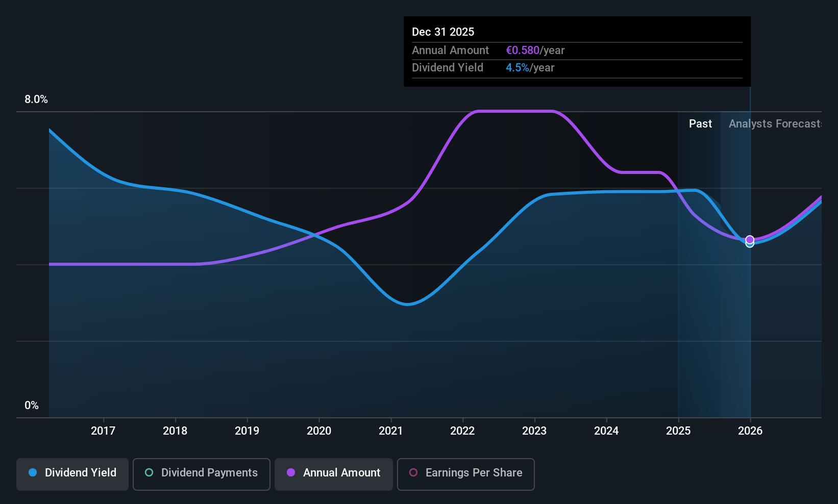Select the purple data point marker on chart

750,239
